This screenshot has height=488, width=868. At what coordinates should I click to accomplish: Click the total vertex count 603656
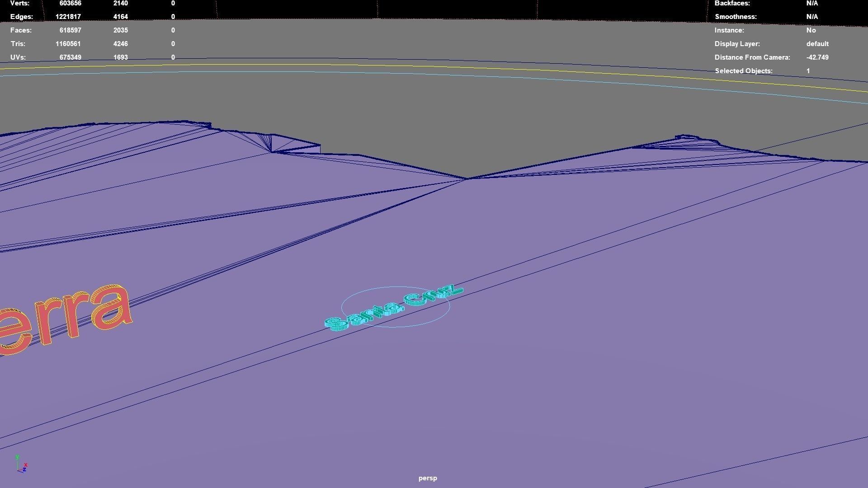[x=70, y=3]
